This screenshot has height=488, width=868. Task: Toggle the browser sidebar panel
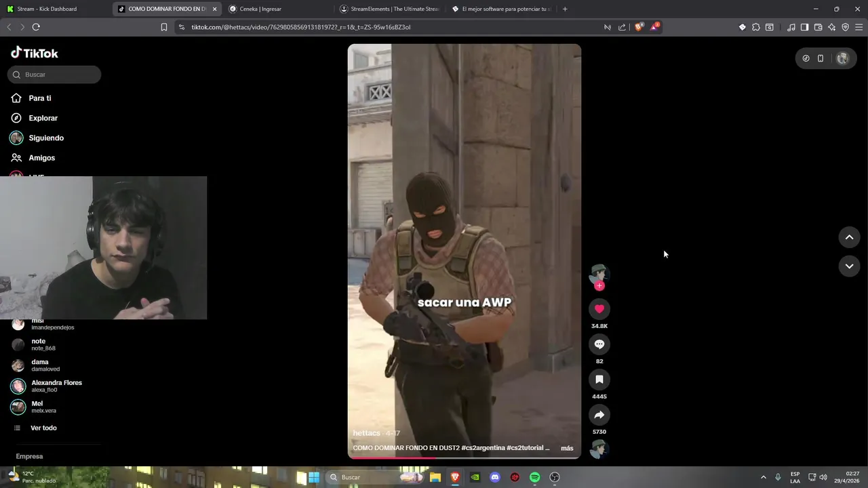[805, 27]
